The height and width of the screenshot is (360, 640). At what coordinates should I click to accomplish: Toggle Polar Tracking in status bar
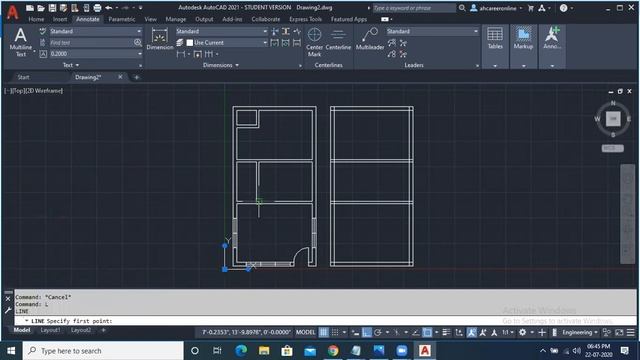click(378, 333)
